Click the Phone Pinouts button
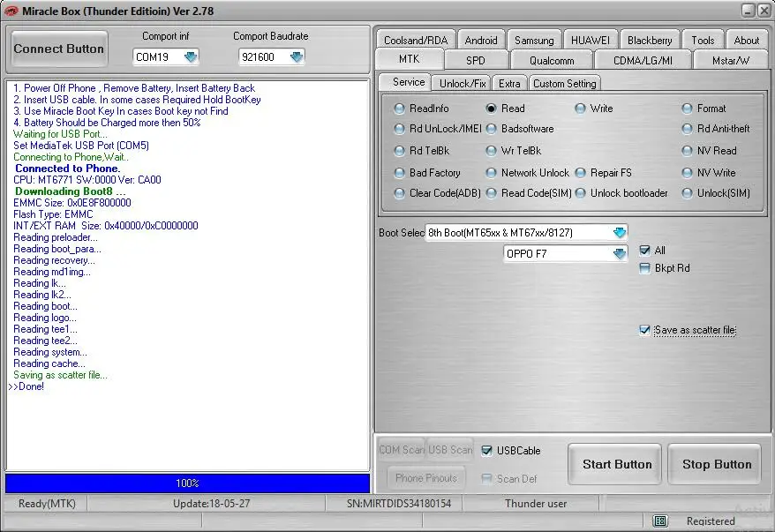Image resolution: width=775 pixels, height=532 pixels. click(x=426, y=477)
